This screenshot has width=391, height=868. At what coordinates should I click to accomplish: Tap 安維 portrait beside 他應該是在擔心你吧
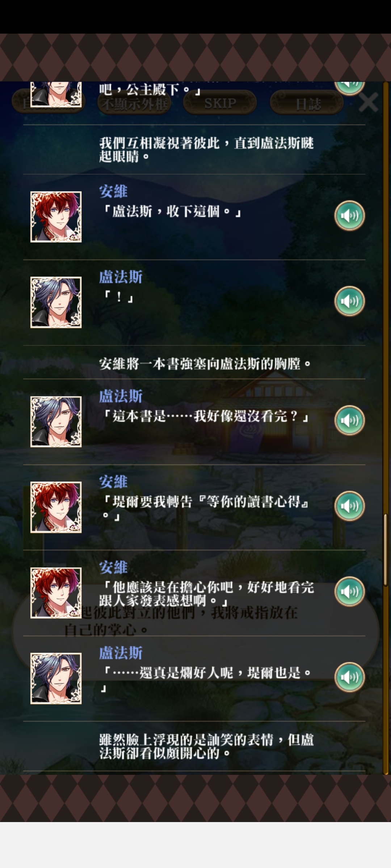[x=56, y=593]
